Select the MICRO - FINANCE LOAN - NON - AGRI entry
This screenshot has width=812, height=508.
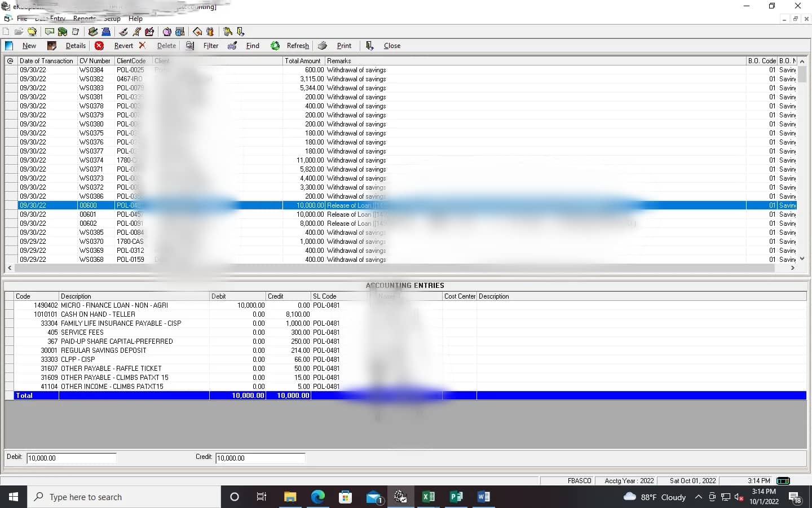coord(405,305)
